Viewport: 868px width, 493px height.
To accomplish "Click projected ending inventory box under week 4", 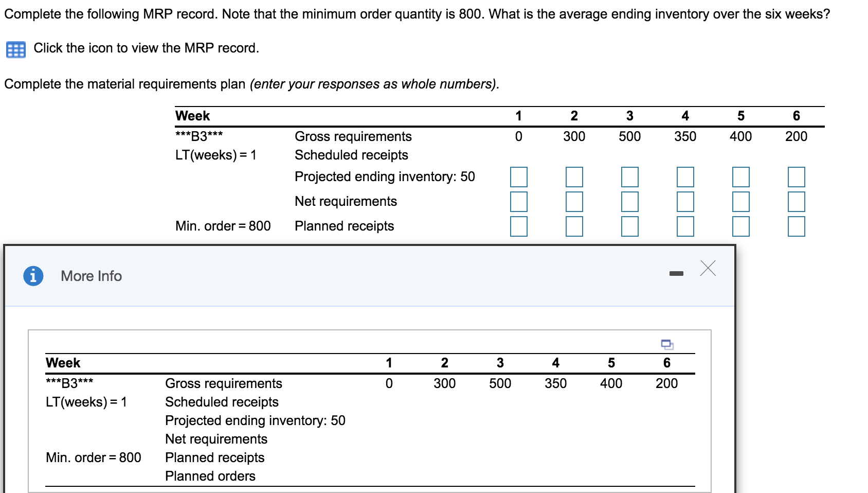I will 685,177.
